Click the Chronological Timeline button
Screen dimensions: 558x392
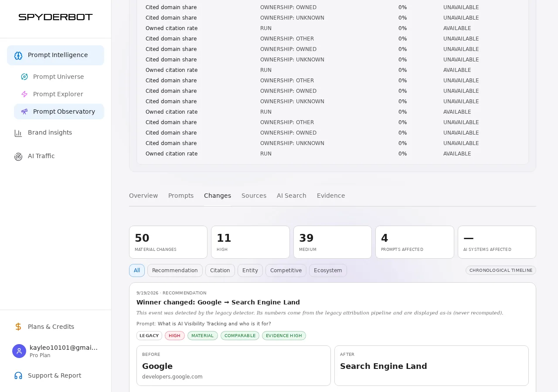tap(501, 270)
